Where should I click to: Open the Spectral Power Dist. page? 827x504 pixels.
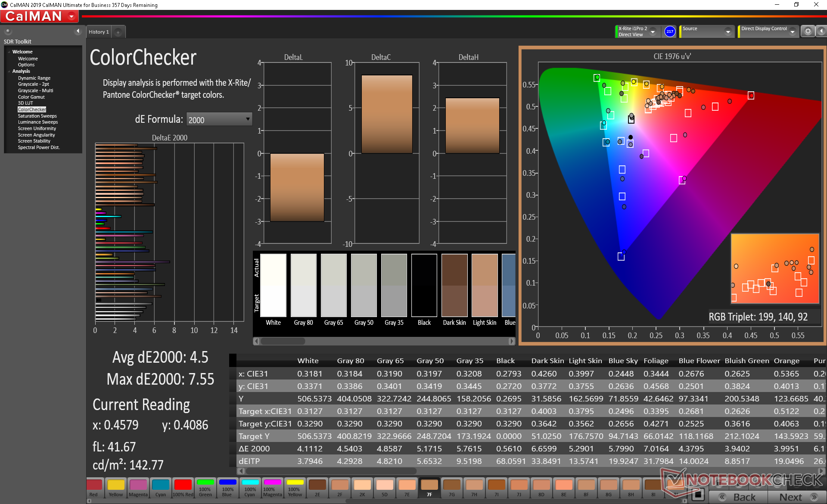coord(38,147)
